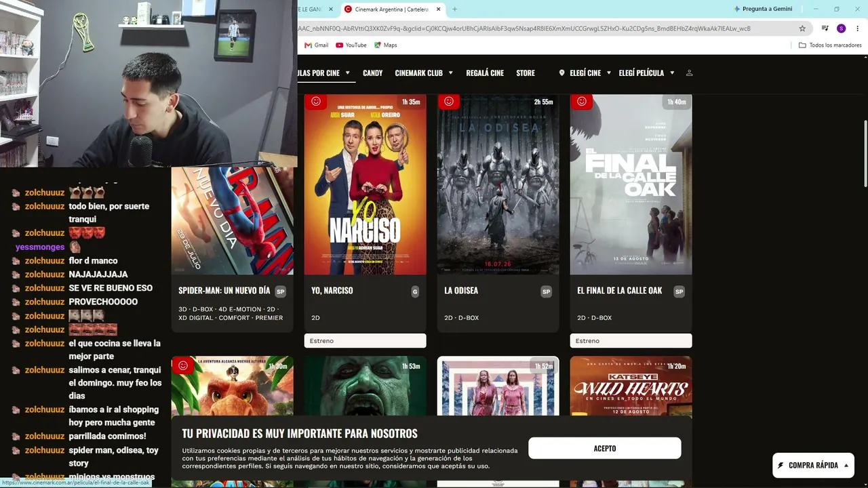Click the smiley badge on La Odisea poster
Viewport: 868px width, 488px height.
[449, 102]
